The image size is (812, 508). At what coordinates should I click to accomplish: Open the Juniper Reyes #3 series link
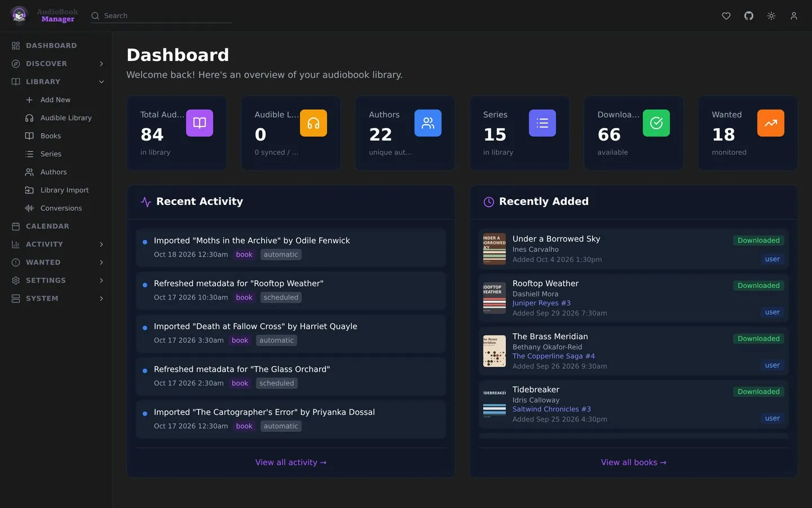[x=541, y=303]
